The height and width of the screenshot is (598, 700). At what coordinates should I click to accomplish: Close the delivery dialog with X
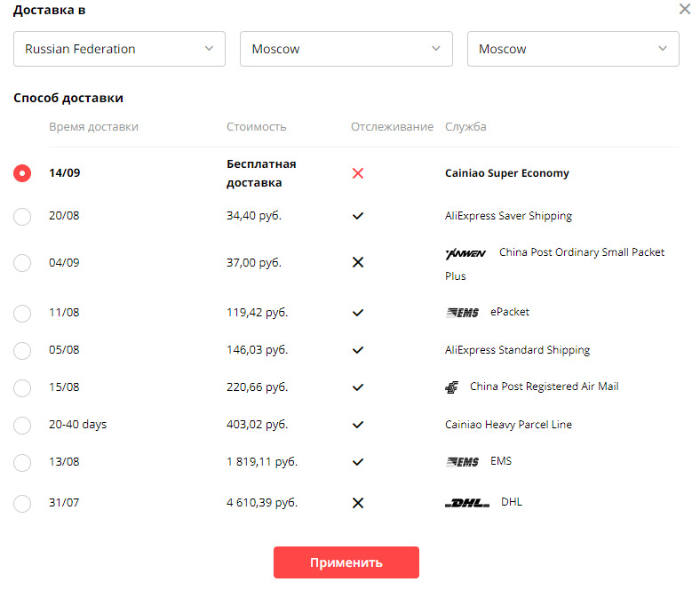point(684,10)
